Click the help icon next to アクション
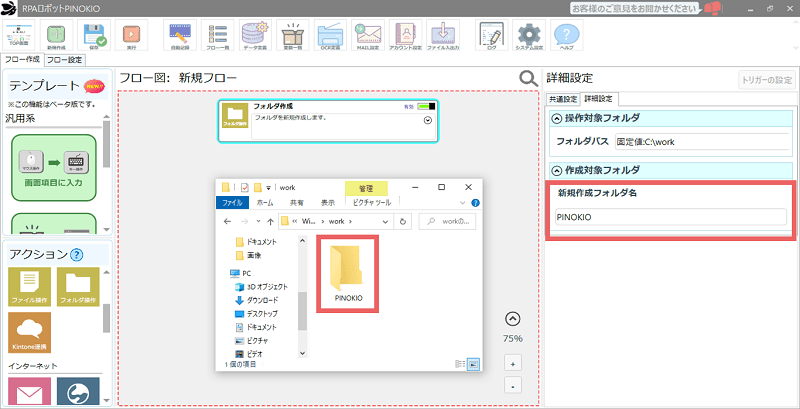Image resolution: width=800 pixels, height=409 pixels. pyautogui.click(x=77, y=254)
